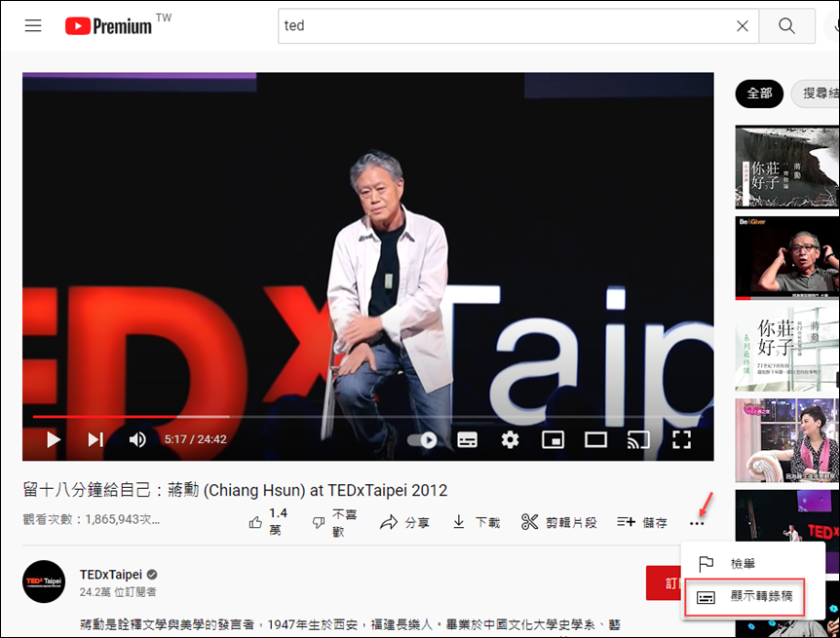Open TEDxTaipei channel avatar
Image resolution: width=840 pixels, height=638 pixels.
(44, 582)
